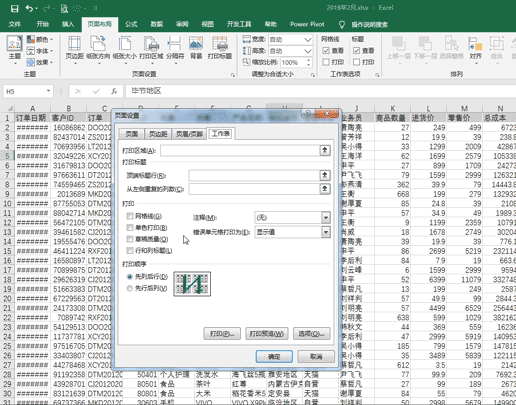Switch to the Page (页面) dialog tab
516x405 pixels.
click(x=131, y=134)
